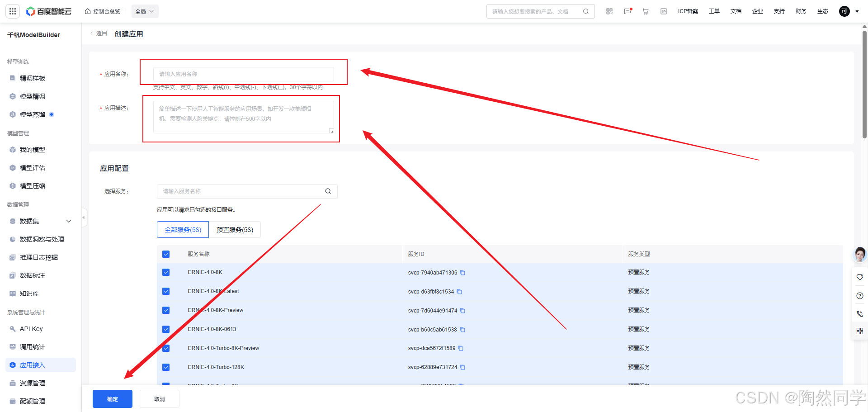Screen dimensions: 868x412
Task: Focus the top product search box
Action: tap(541, 11)
